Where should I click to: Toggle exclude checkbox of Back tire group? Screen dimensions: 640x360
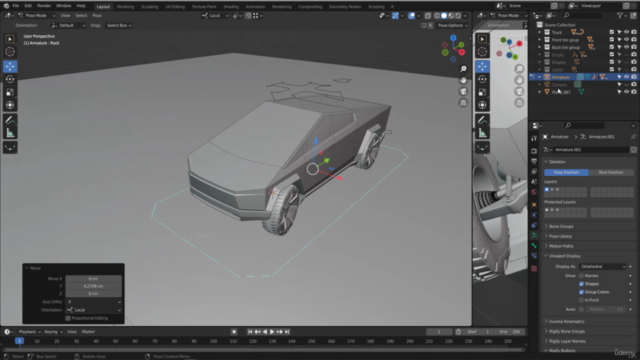612,47
